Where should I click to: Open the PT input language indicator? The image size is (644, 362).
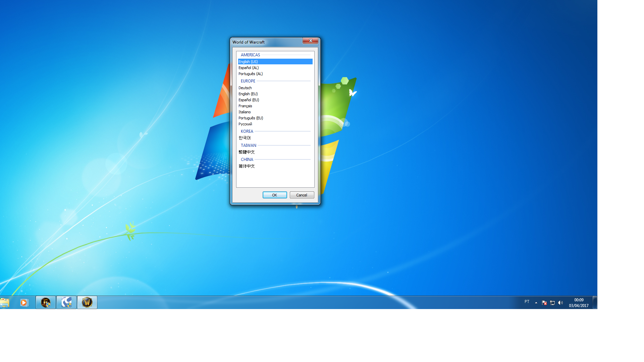pos(527,302)
